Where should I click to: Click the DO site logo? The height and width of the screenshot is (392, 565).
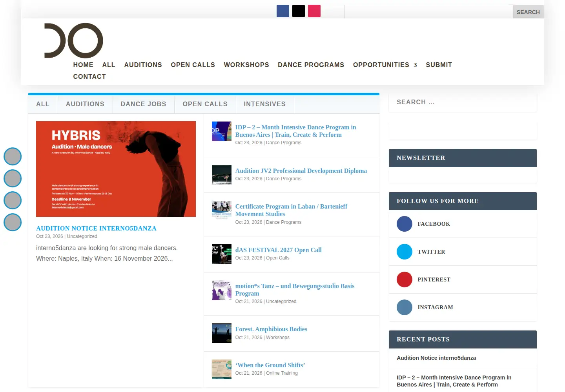(74, 40)
